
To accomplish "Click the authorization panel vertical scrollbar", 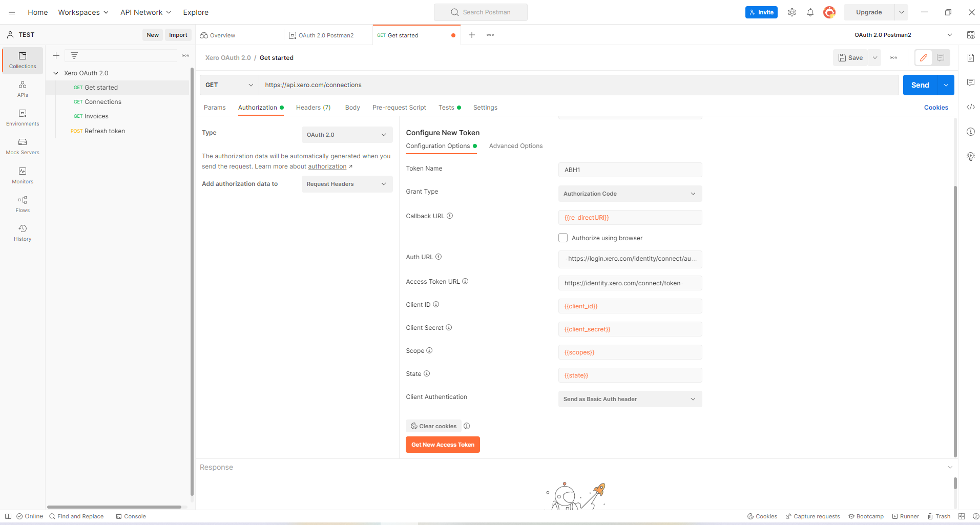I will (955, 321).
